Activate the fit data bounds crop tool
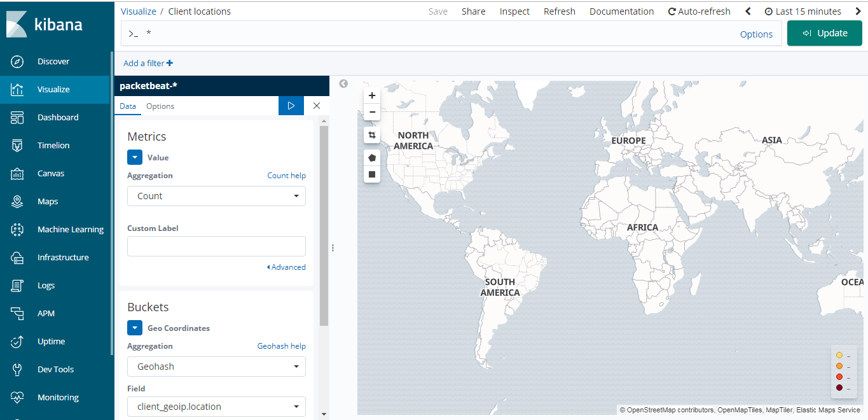The height and width of the screenshot is (420, 868). pos(372,135)
